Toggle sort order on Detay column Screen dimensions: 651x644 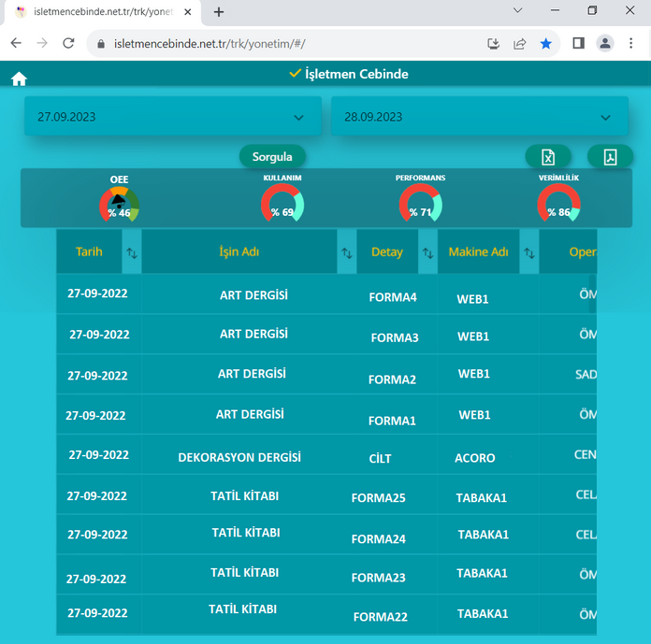[427, 252]
